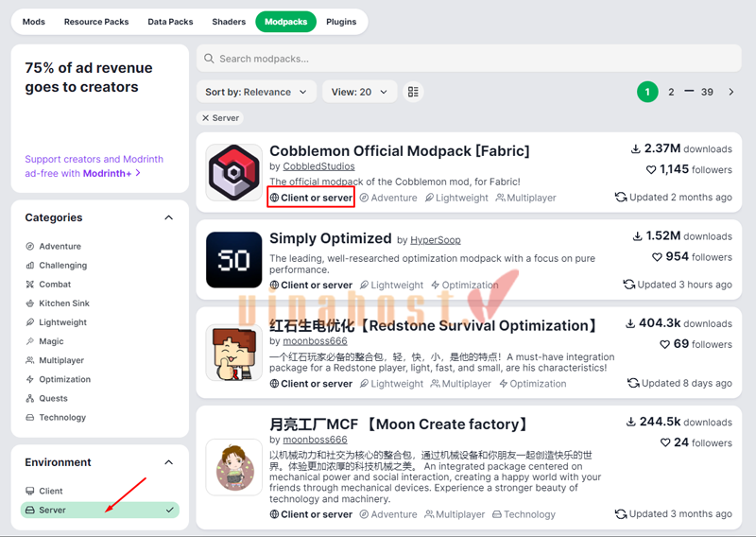Viewport: 756px width, 537px height.
Task: Click the Cobblemon modpack icon
Action: (x=233, y=172)
